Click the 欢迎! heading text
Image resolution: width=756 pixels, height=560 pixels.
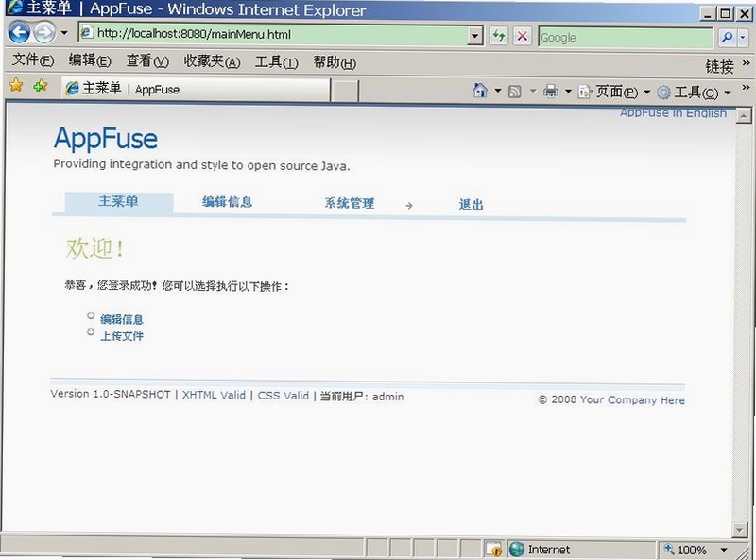(x=95, y=248)
